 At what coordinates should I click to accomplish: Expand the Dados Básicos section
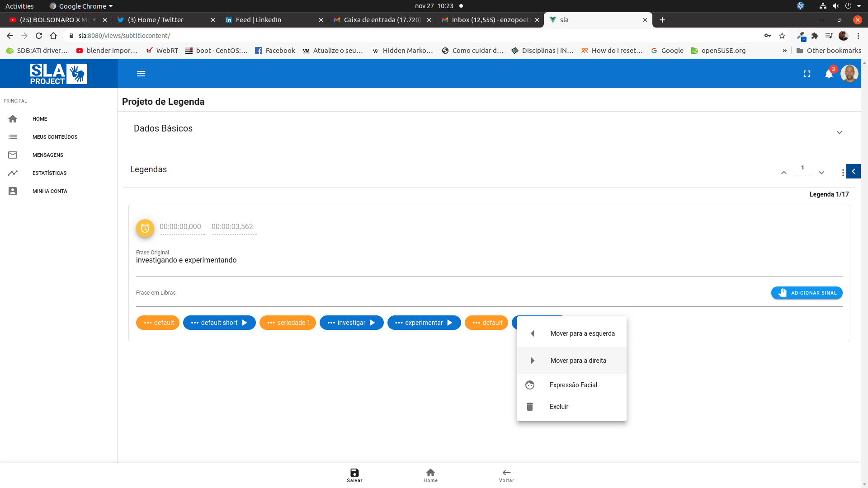click(x=840, y=132)
